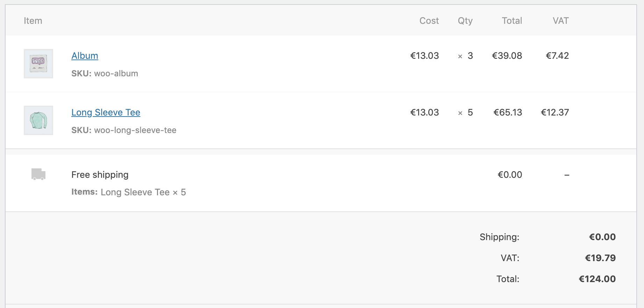Click the Item column header
This screenshot has height=308, width=644.
pyautogui.click(x=33, y=21)
